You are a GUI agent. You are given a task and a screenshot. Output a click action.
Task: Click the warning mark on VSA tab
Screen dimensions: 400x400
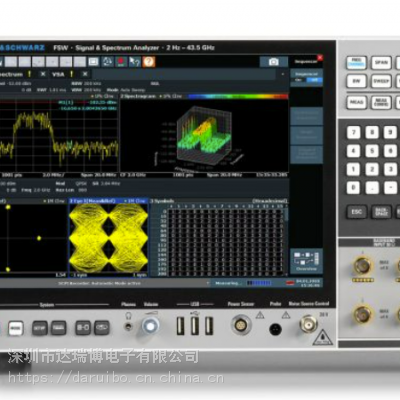[x=71, y=74]
